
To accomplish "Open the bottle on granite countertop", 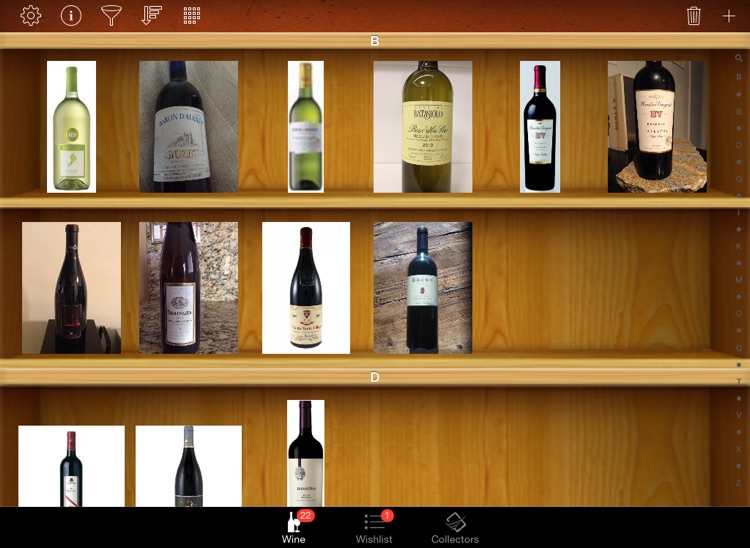I will click(188, 288).
